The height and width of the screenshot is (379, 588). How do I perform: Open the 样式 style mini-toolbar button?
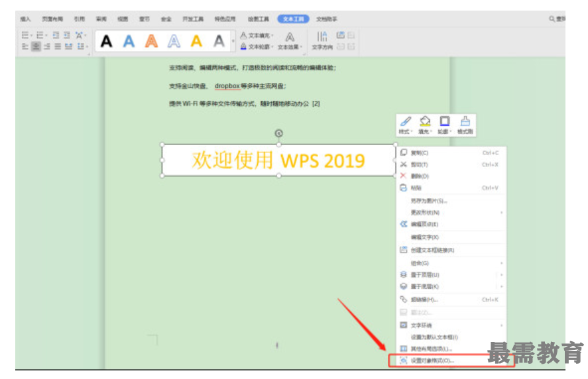pos(406,125)
